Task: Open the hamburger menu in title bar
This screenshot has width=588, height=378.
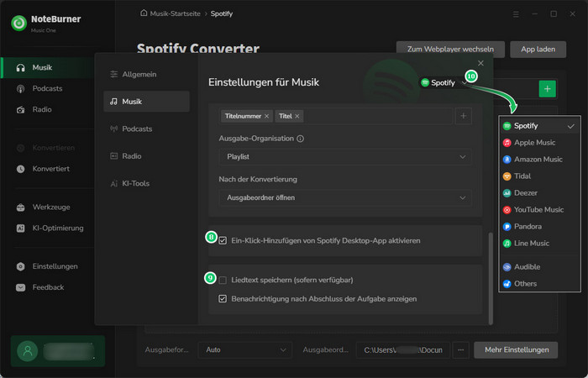Action: point(516,14)
